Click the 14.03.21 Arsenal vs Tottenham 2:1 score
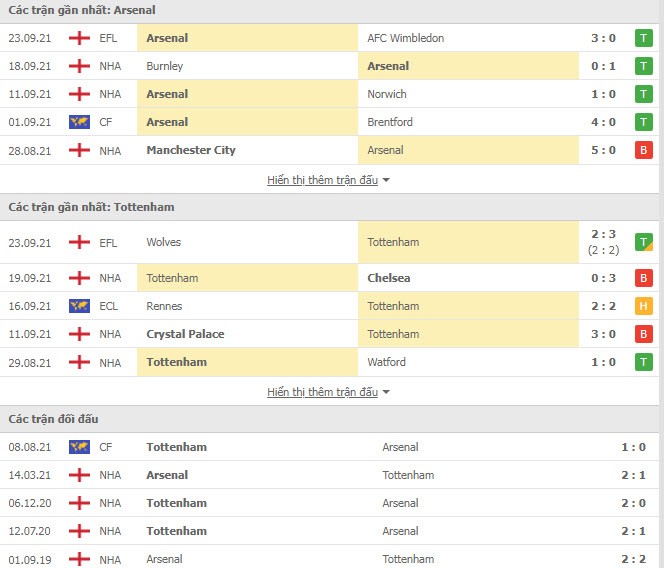664x568 pixels. point(634,475)
